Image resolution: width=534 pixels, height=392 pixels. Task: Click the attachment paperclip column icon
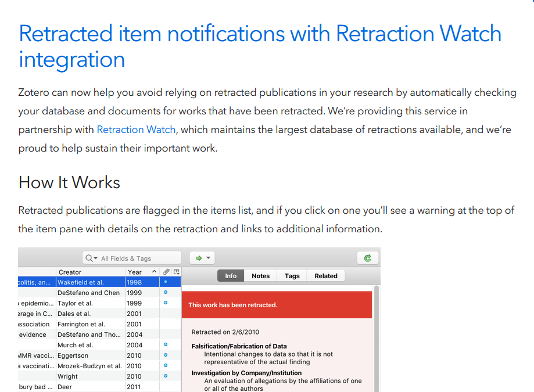click(x=166, y=272)
